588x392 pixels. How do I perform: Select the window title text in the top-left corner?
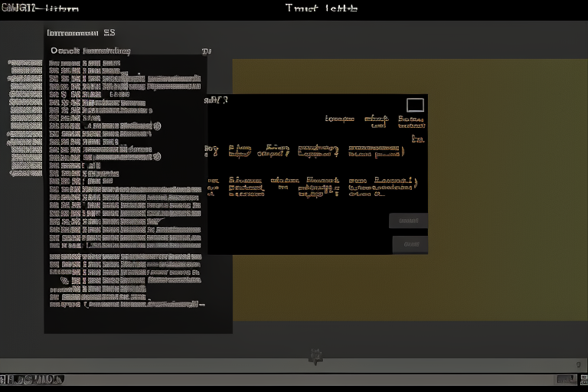pos(40,8)
